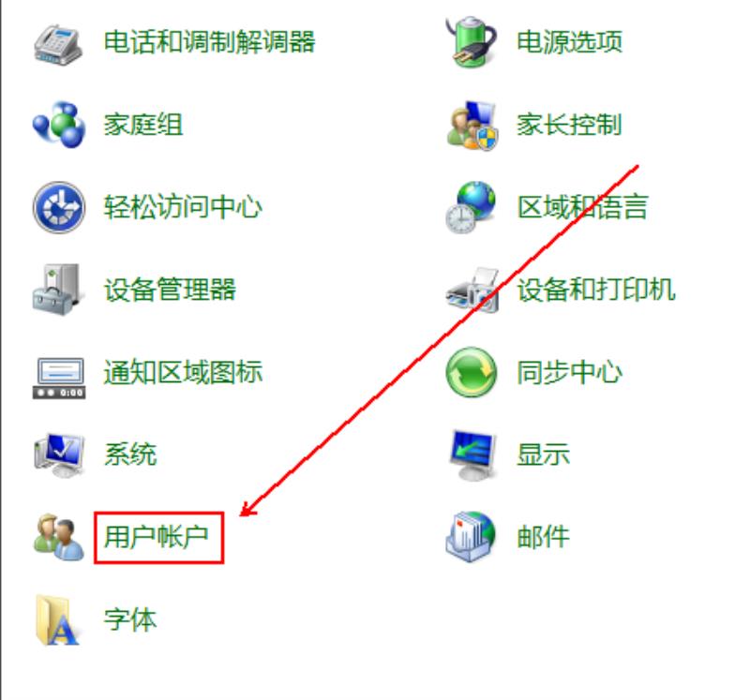The image size is (750, 700).
Task: Click the 用户帐户 text link
Action: (x=157, y=536)
